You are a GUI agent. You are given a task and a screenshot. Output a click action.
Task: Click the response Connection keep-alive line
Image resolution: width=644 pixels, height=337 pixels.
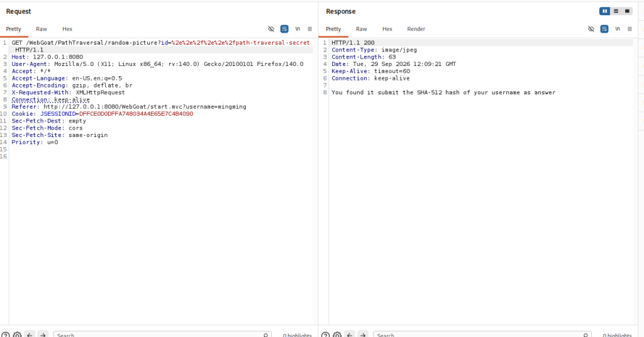tap(370, 79)
